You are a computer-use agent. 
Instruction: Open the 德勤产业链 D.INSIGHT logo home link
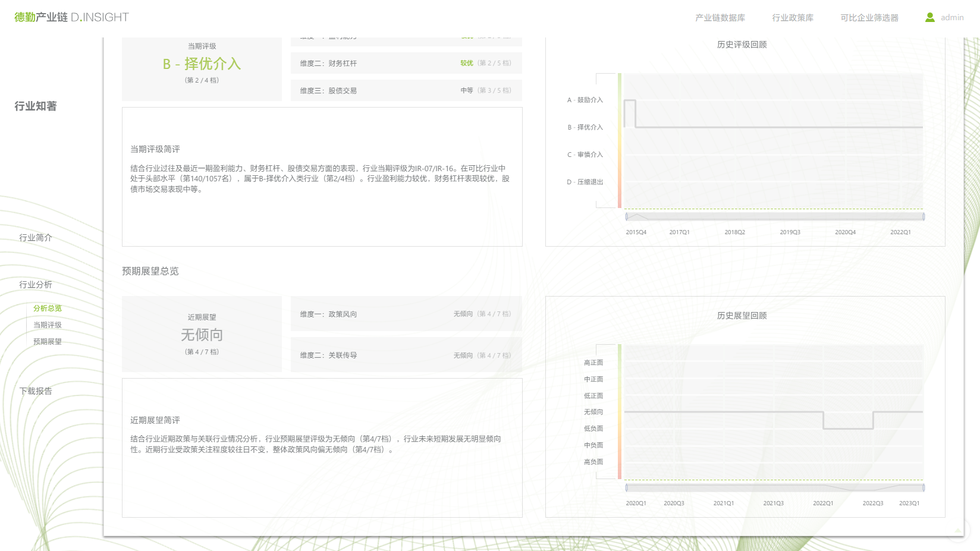(x=71, y=17)
